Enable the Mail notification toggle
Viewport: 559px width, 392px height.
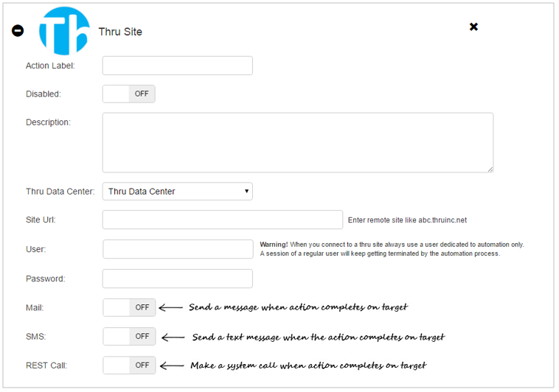tap(129, 307)
